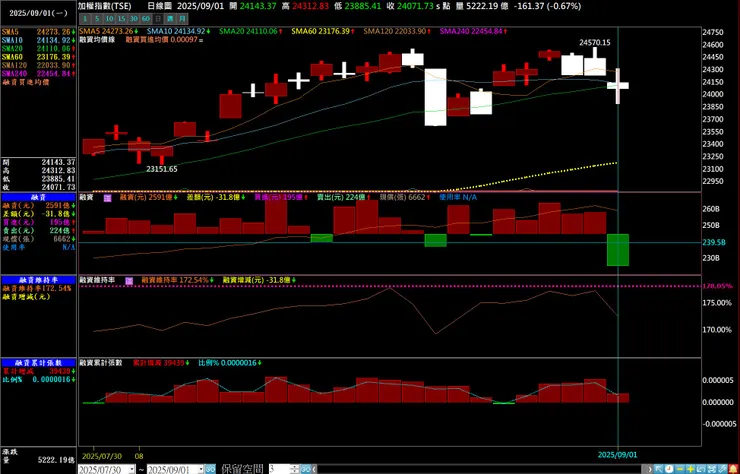
Task: Switch to monthly (月) chart
Action: [x=183, y=19]
